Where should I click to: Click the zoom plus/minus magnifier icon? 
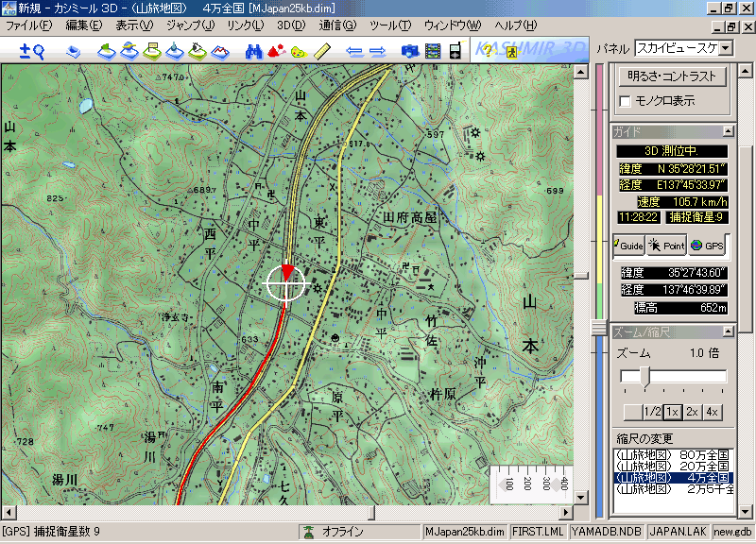[x=31, y=51]
